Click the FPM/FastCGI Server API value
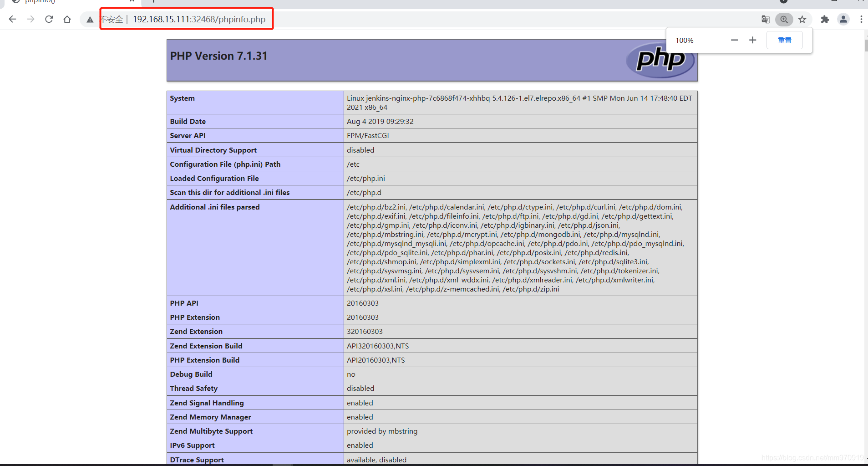Screen dimensions: 868x466 pyautogui.click(x=368, y=136)
